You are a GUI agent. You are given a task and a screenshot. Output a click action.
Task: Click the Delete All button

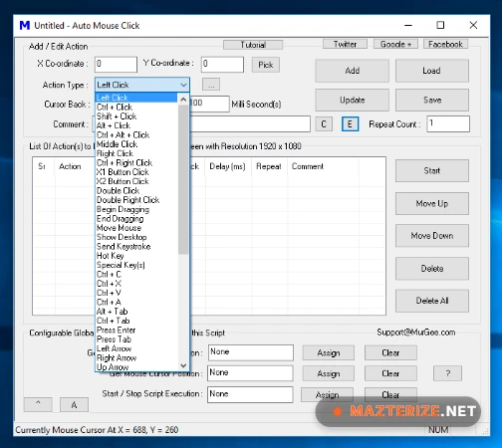432,301
